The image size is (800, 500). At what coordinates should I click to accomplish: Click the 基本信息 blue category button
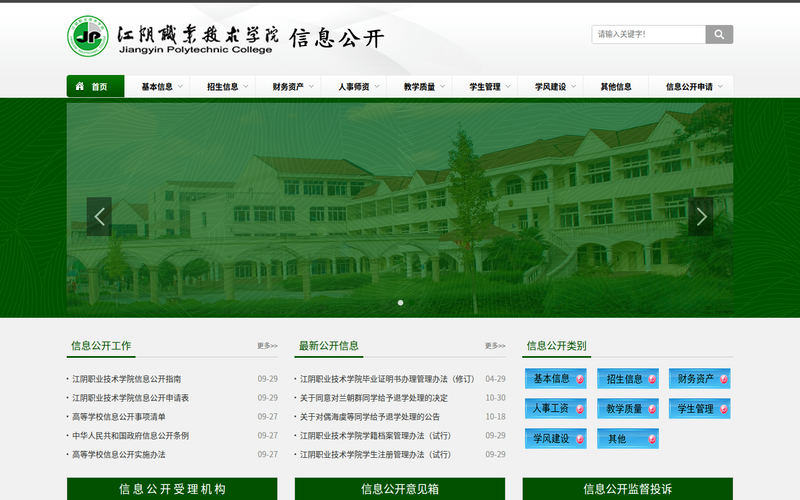556,379
